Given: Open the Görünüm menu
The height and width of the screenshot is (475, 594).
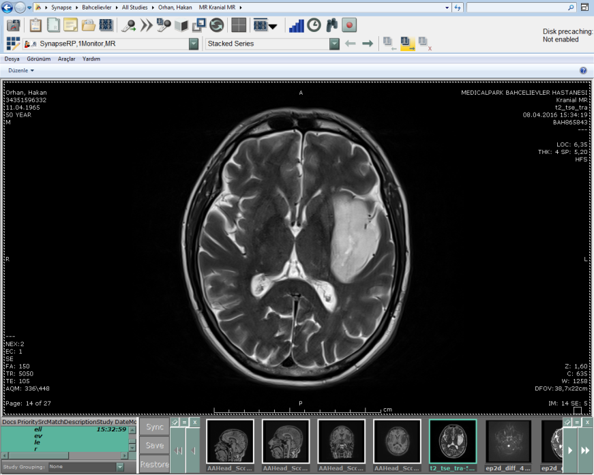Looking at the screenshot, I should [39, 59].
